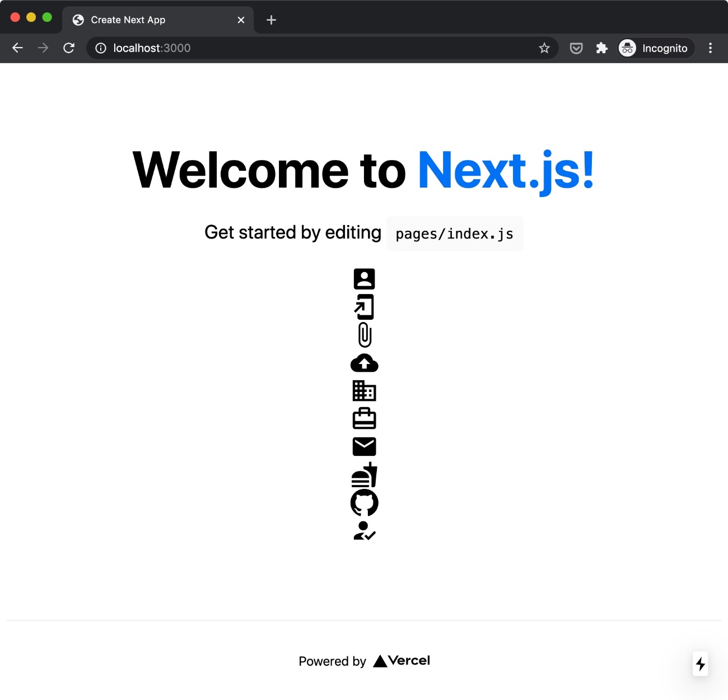Focus the localhost:3000 address bar
728x700 pixels.
coord(323,48)
